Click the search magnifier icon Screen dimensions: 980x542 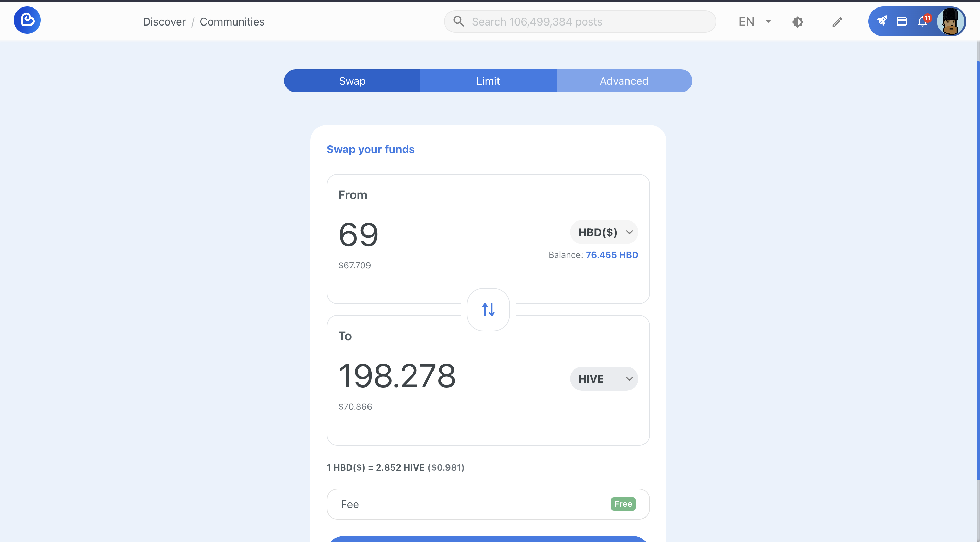pos(459,21)
